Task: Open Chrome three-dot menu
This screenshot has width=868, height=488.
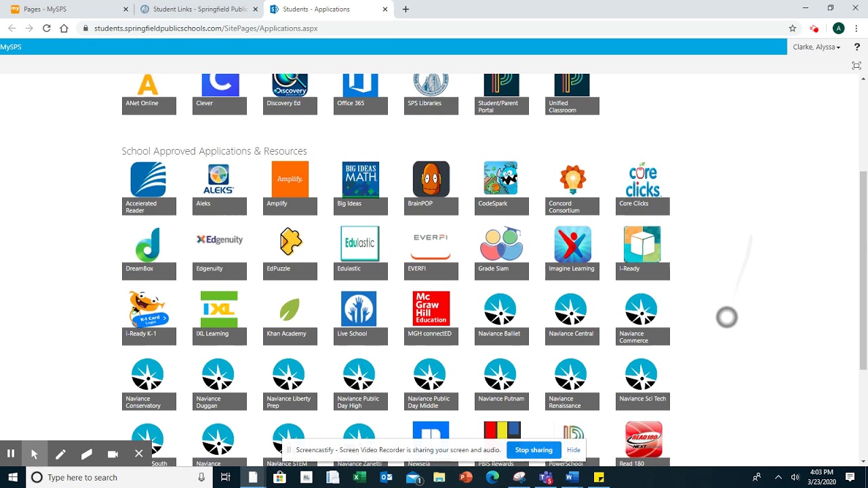Action: (856, 28)
